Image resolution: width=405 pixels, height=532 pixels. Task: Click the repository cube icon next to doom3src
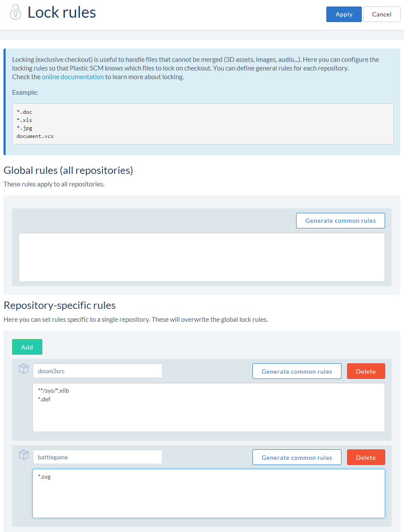24,369
